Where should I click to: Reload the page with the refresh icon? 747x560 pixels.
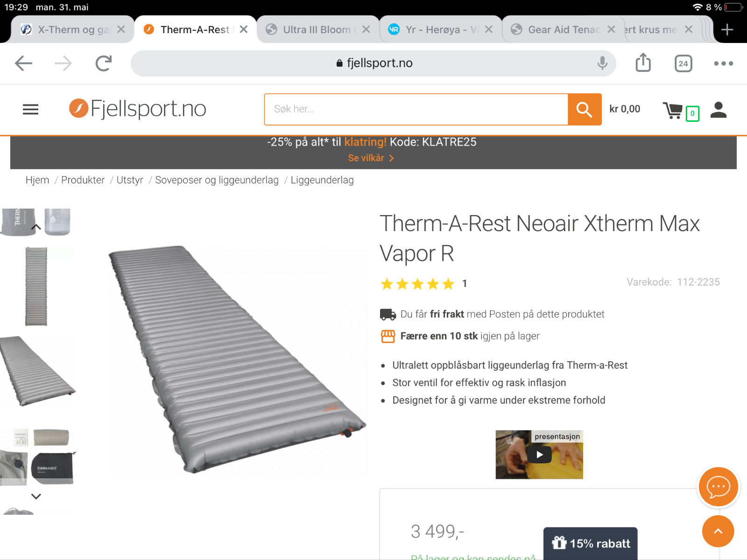click(104, 63)
